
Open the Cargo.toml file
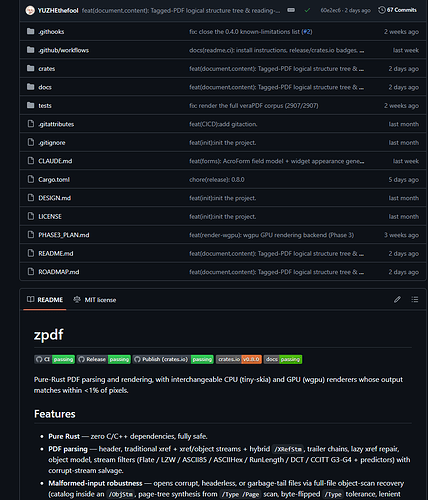tap(54, 180)
